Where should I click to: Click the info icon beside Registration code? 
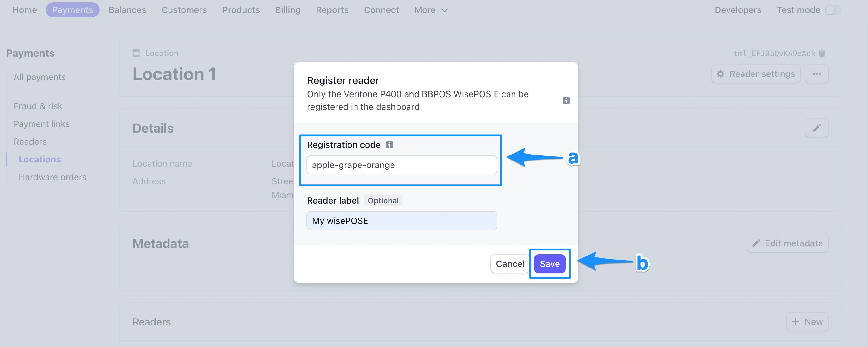[390, 145]
